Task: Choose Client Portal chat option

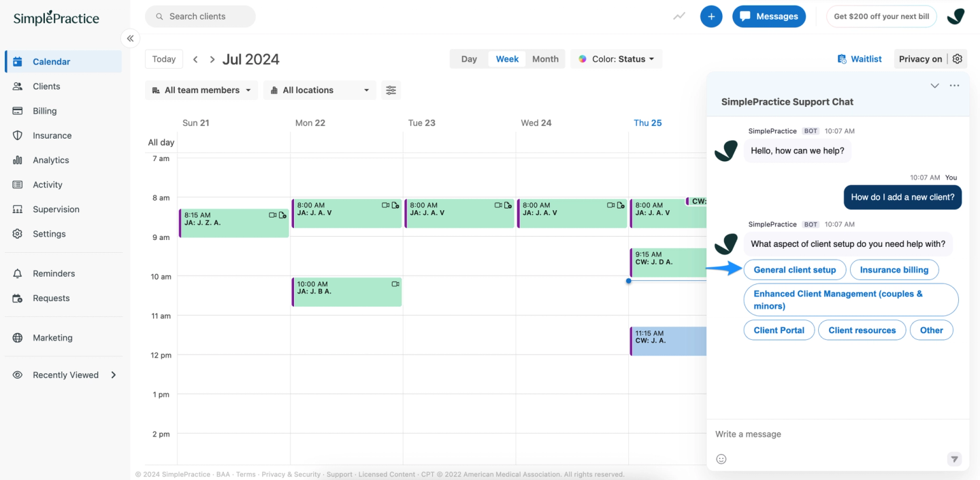Action: coord(779,330)
